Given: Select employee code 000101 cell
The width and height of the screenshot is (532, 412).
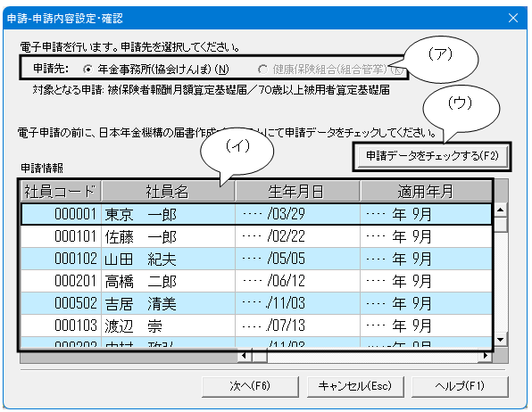Looking at the screenshot, I should pyautogui.click(x=61, y=236).
